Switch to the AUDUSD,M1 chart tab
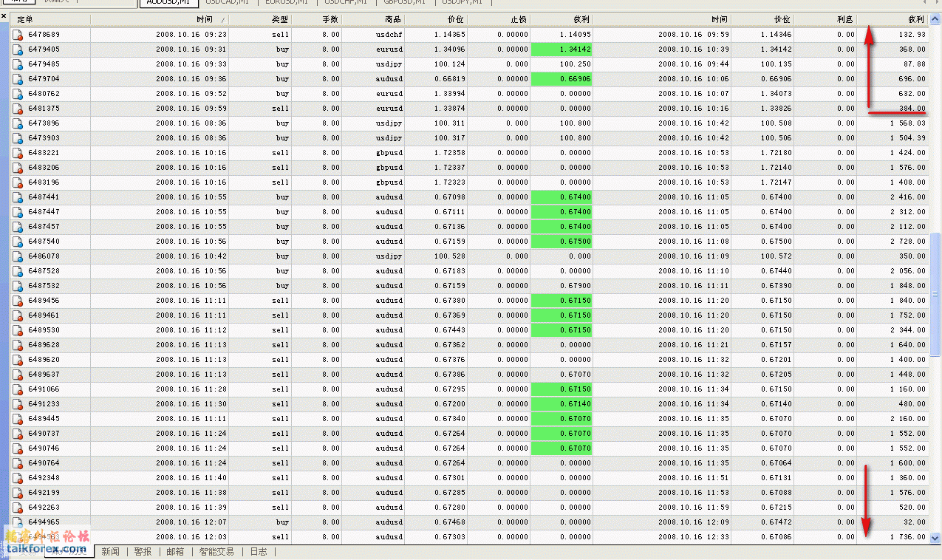The height and width of the screenshot is (560, 942). click(x=168, y=3)
